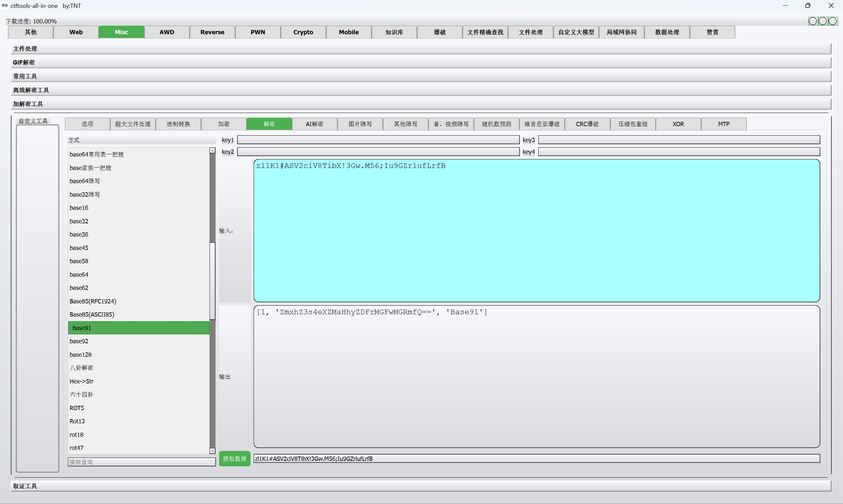The image size is (843, 504).
Task: Expand the 常用工具 accordion section
Action: pos(421,76)
